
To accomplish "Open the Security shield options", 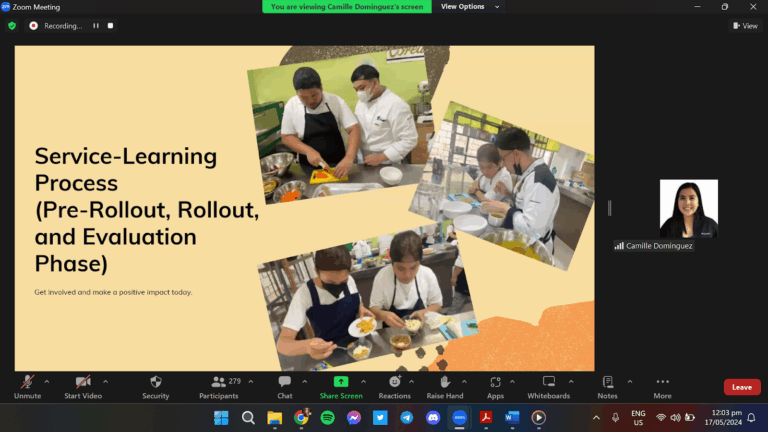I will coord(155,386).
